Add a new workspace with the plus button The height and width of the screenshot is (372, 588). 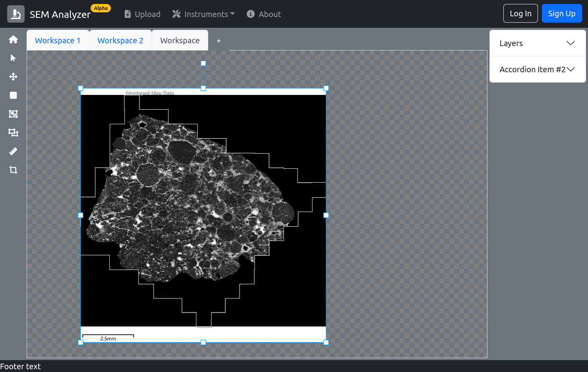pyautogui.click(x=219, y=40)
